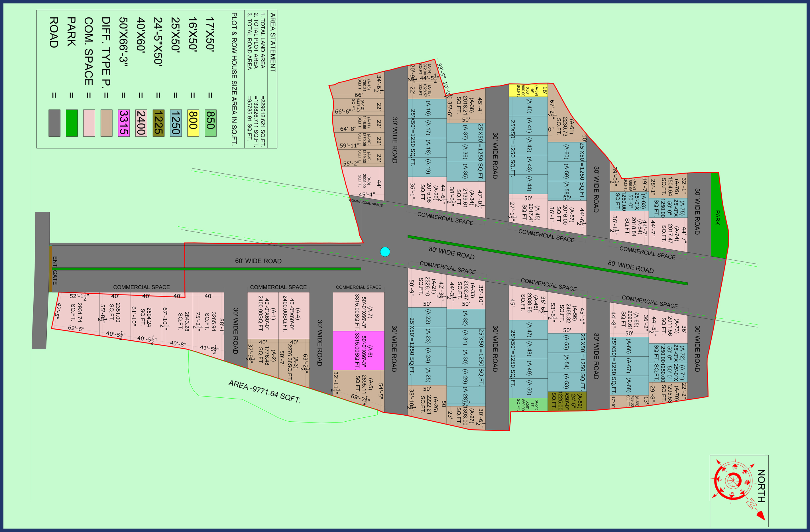The image size is (810, 532).
Task: Click the gray ROAD legend swatch
Action: pos(54,123)
